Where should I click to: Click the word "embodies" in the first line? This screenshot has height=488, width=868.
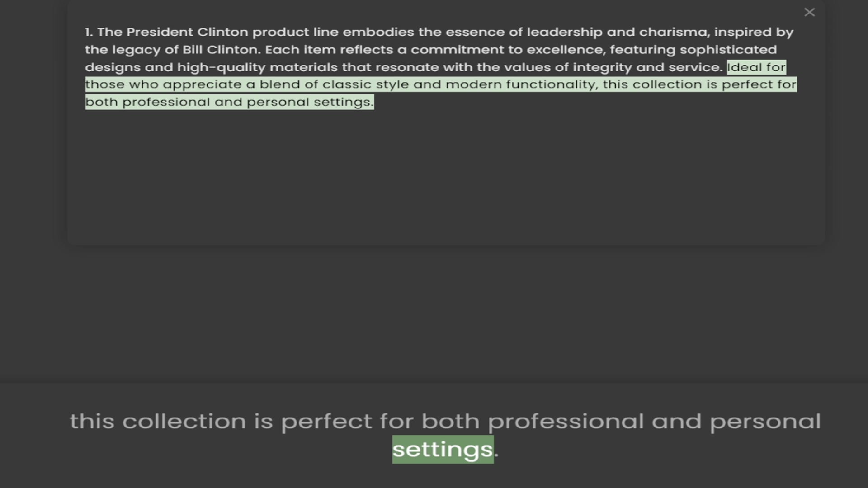click(378, 32)
